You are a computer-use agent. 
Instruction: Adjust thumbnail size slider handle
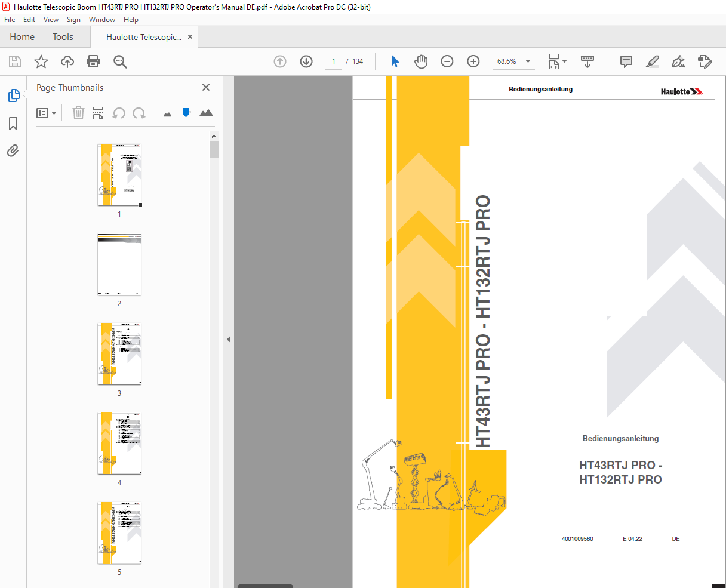186,112
